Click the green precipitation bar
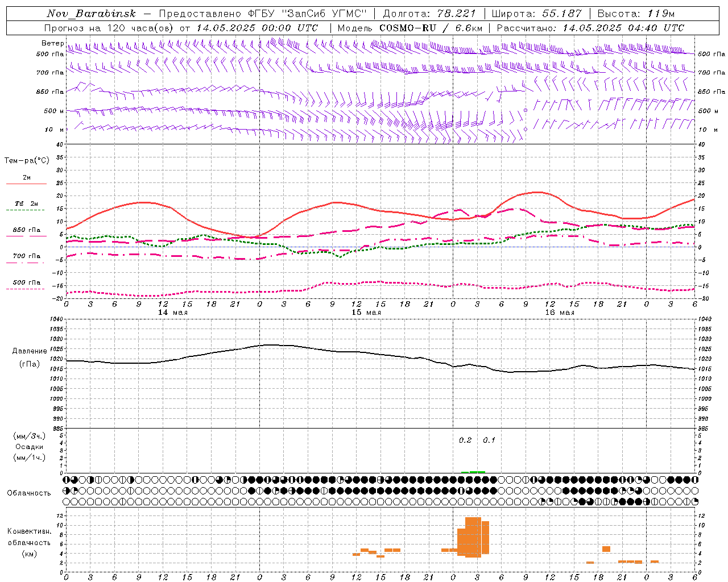The height and width of the screenshot is (582, 728). tap(473, 472)
